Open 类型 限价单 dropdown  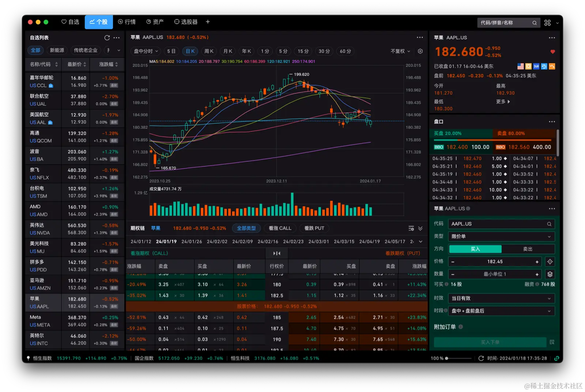pos(502,237)
